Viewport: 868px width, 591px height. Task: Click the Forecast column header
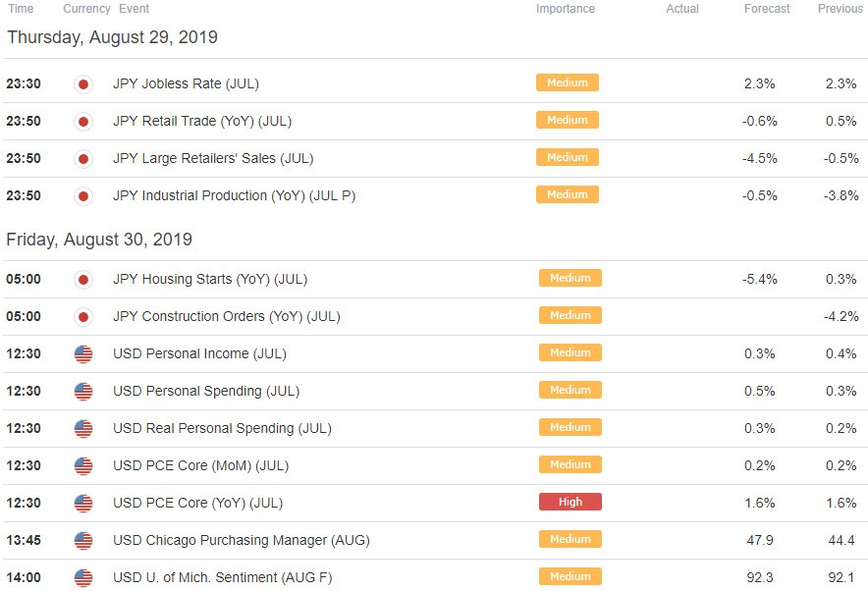[767, 9]
